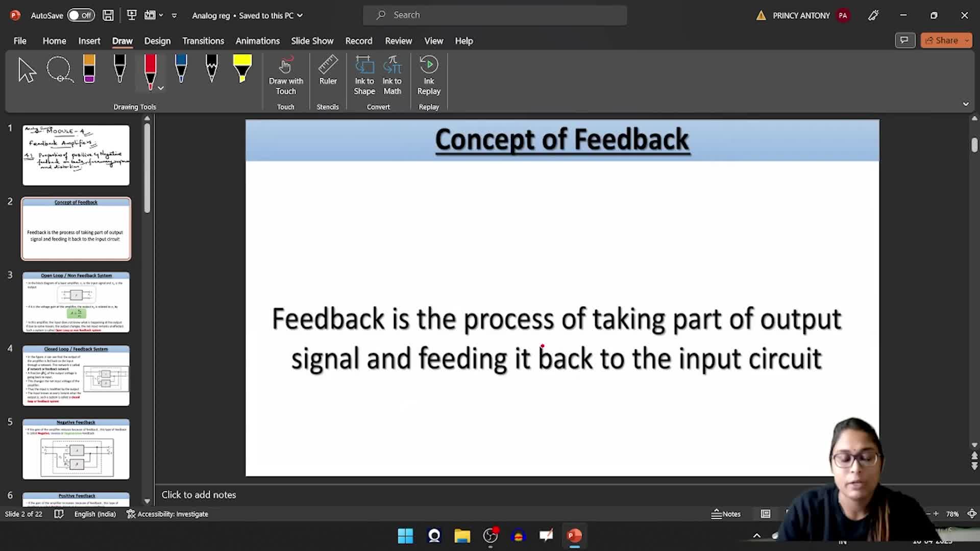
Task: Toggle the AutoSave switch
Action: [81, 15]
